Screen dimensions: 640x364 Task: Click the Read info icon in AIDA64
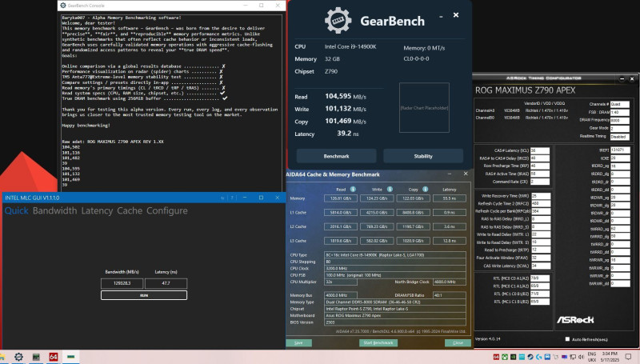click(353, 189)
